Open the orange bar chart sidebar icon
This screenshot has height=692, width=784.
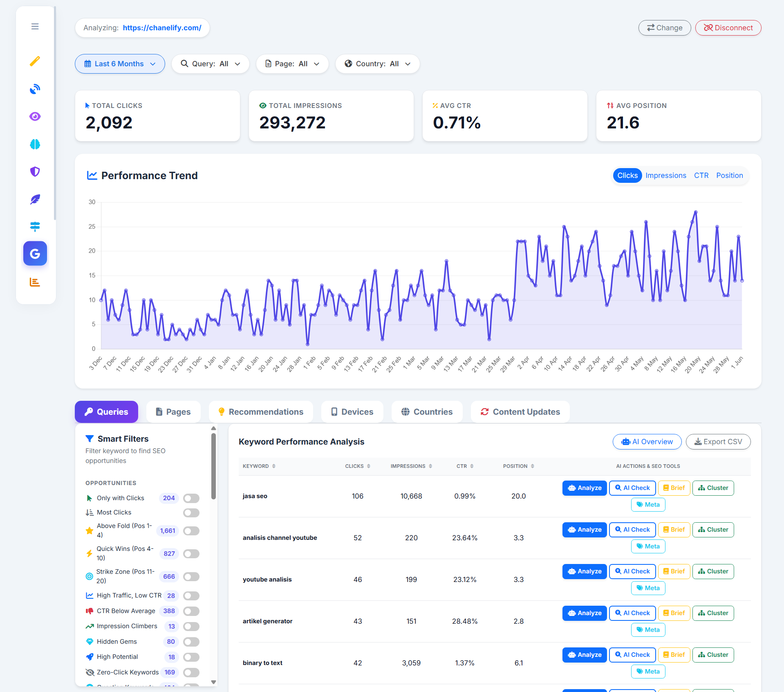click(35, 282)
